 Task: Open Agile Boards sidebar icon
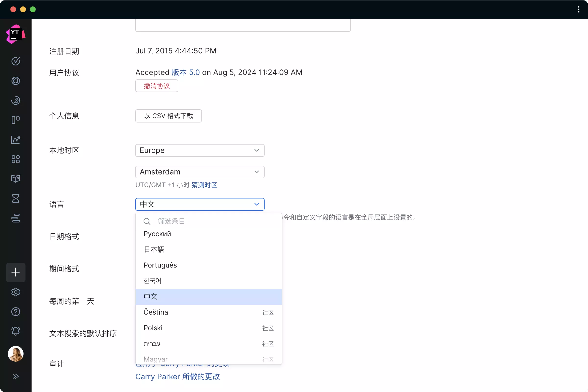pos(15,120)
